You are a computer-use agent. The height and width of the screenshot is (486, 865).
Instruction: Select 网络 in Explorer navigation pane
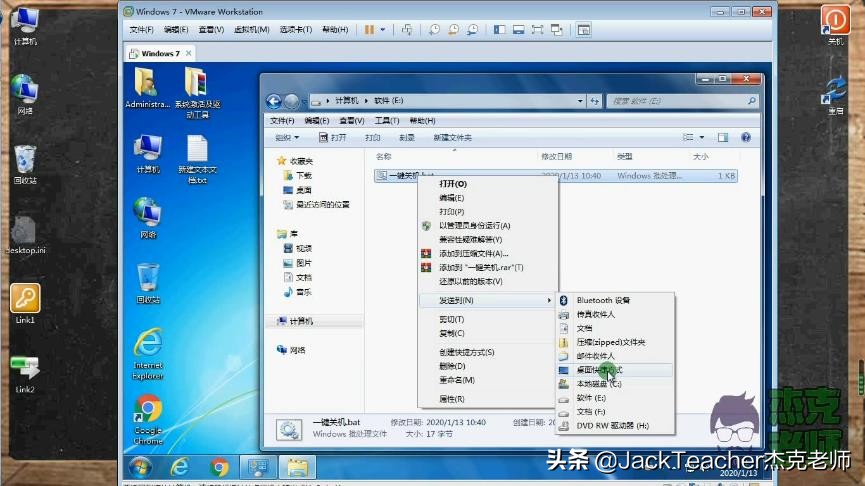297,350
